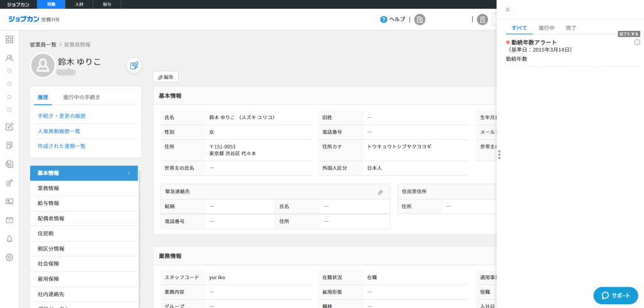Switch to the 完了 tab in alert panel
Image resolution: width=644 pixels, height=308 pixels.
pyautogui.click(x=570, y=28)
